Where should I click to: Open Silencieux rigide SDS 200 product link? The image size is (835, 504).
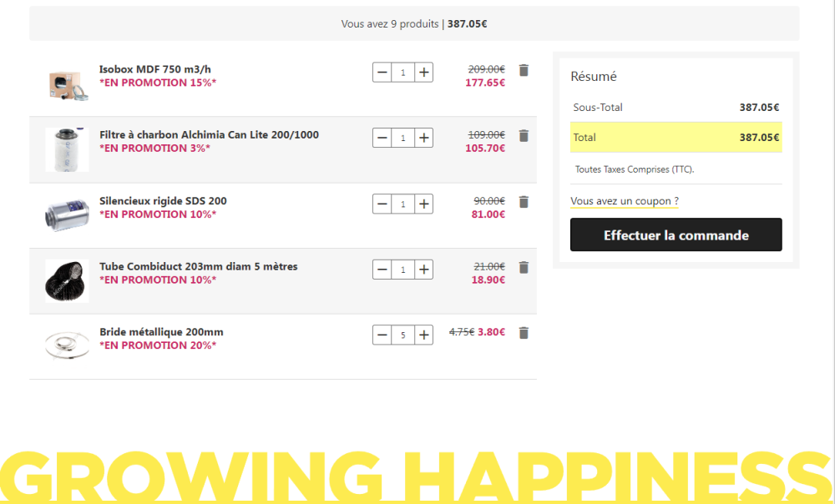[163, 200]
